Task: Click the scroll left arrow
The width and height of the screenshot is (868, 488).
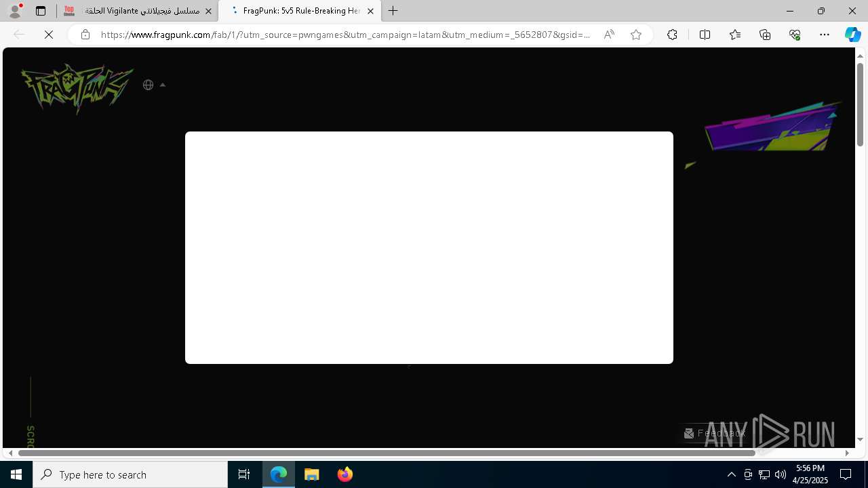Action: tap(10, 453)
